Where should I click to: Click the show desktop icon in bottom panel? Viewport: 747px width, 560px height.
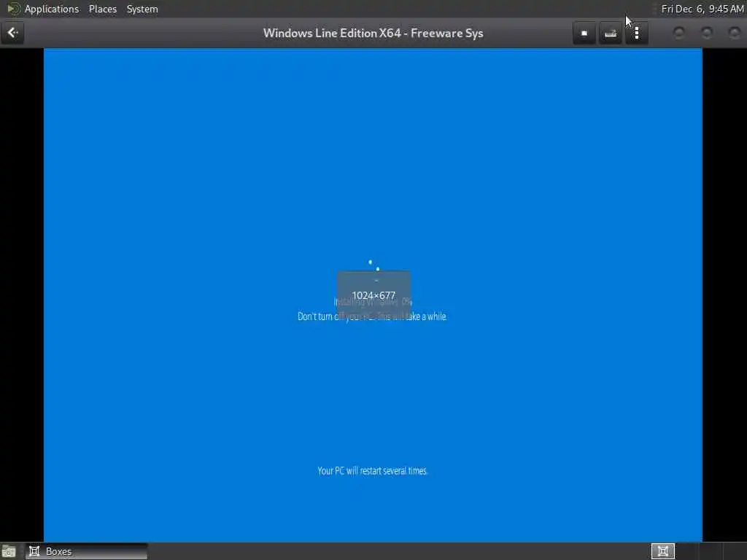pyautogui.click(x=9, y=552)
